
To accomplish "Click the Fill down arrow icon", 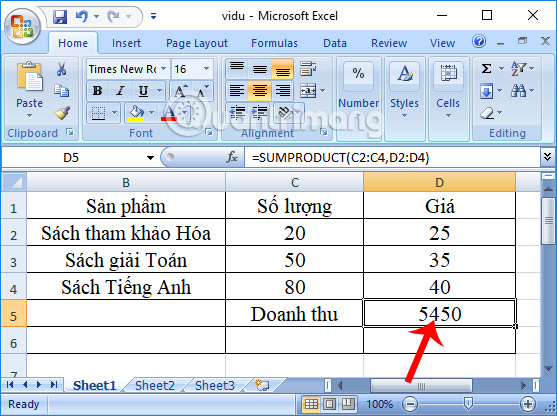I will point(486,91).
